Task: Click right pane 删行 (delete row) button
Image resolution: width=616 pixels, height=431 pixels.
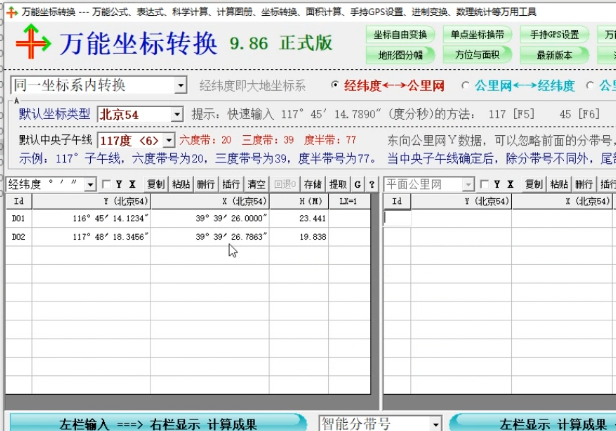Action: [584, 184]
